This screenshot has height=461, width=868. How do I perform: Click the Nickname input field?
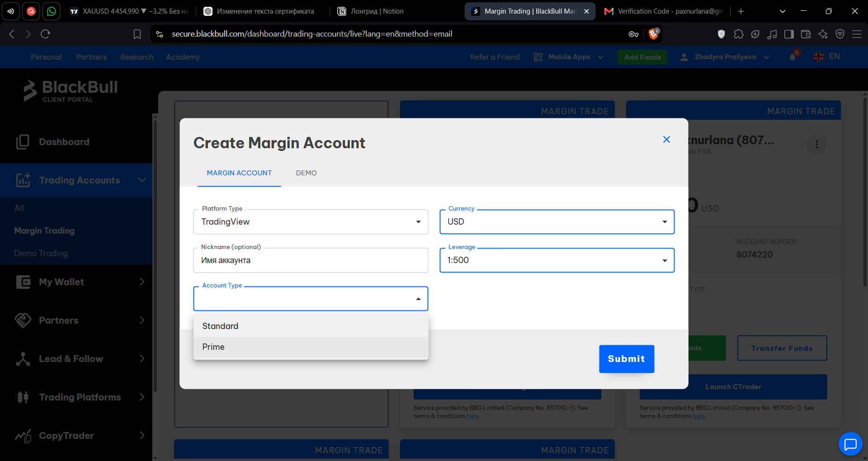point(311,260)
